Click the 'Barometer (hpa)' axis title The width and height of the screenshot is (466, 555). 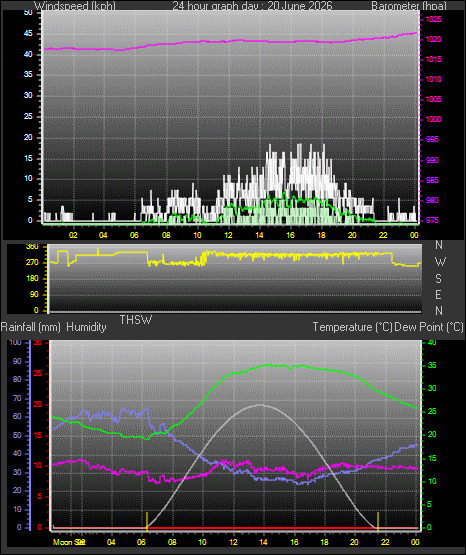coord(409,6)
